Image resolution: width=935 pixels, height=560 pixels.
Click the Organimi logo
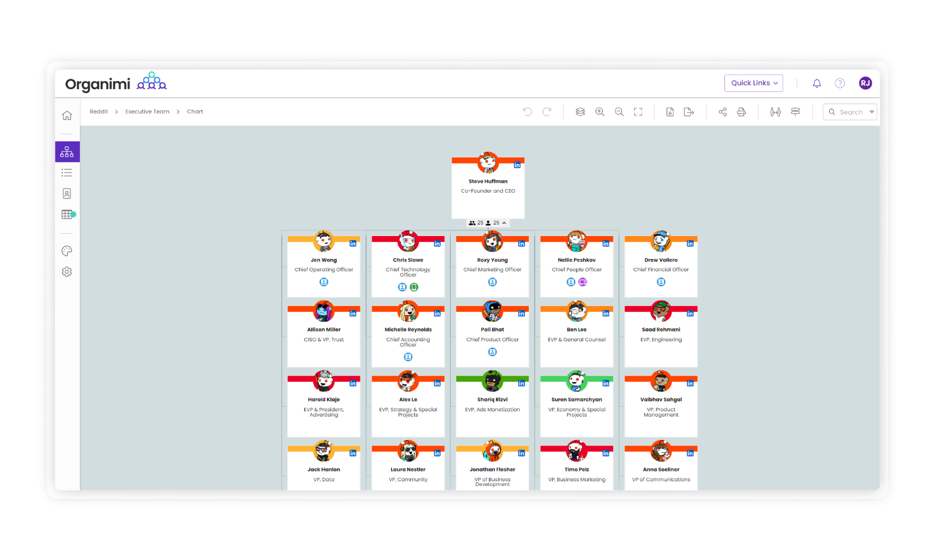point(116,83)
